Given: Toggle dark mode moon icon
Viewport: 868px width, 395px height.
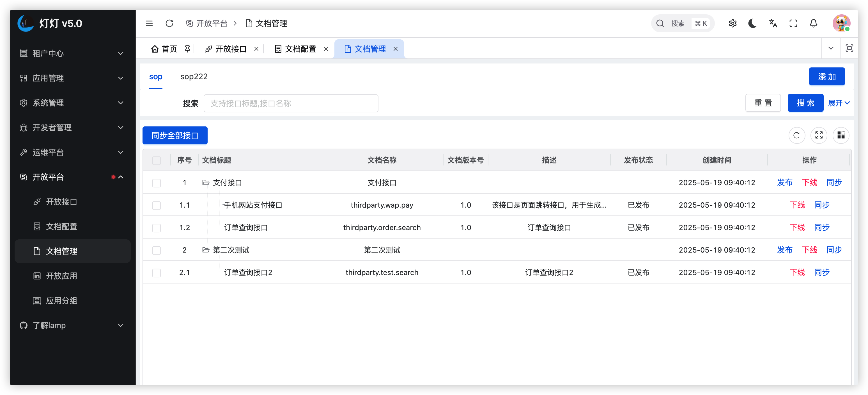Looking at the screenshot, I should pyautogui.click(x=752, y=23).
